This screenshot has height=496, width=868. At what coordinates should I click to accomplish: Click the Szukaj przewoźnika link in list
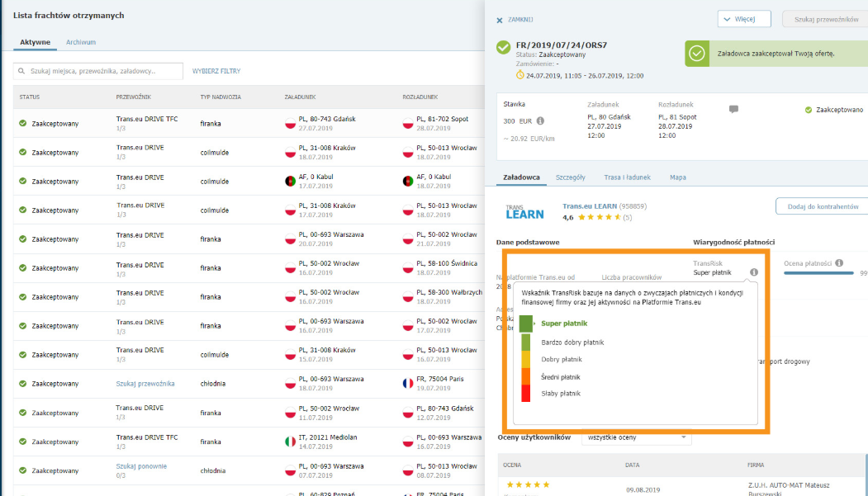[x=145, y=384]
